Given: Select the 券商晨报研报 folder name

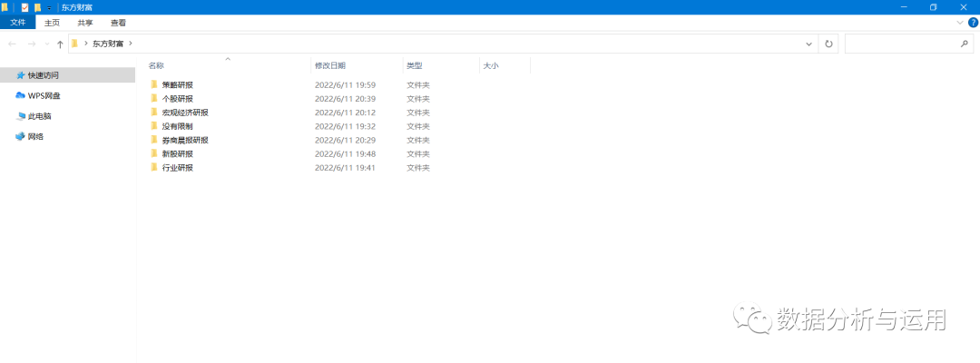Looking at the screenshot, I should pyautogui.click(x=185, y=140).
